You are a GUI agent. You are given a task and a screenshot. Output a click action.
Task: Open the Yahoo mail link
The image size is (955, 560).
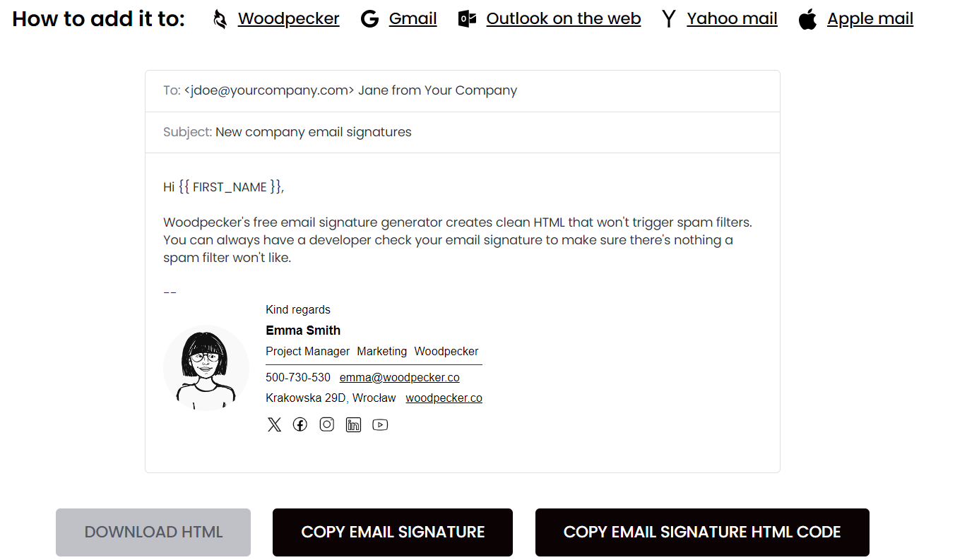point(732,19)
